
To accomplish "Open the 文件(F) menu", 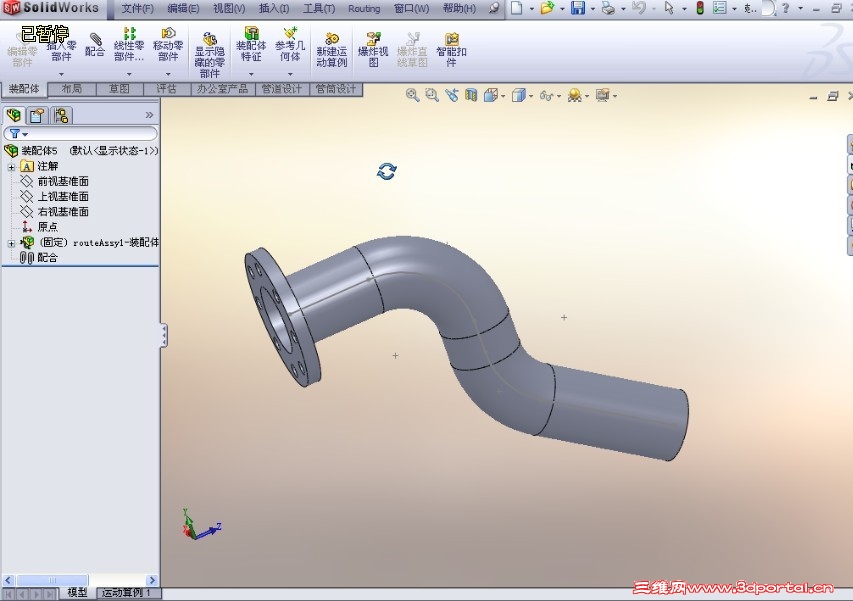I will [137, 9].
